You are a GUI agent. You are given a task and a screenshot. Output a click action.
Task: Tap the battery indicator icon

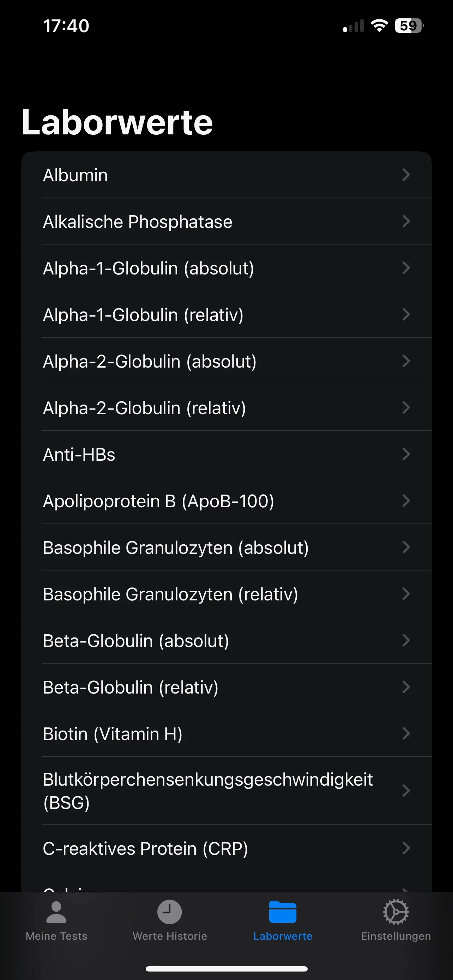tap(409, 26)
